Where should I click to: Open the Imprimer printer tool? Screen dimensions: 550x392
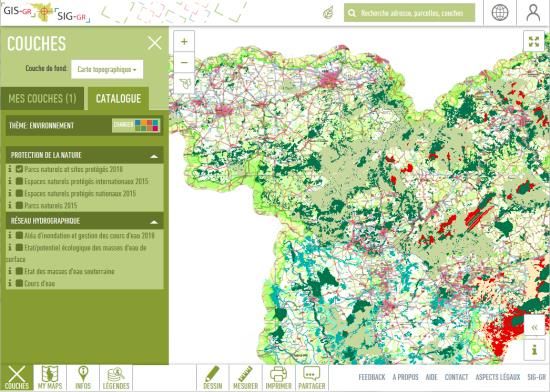click(x=279, y=378)
